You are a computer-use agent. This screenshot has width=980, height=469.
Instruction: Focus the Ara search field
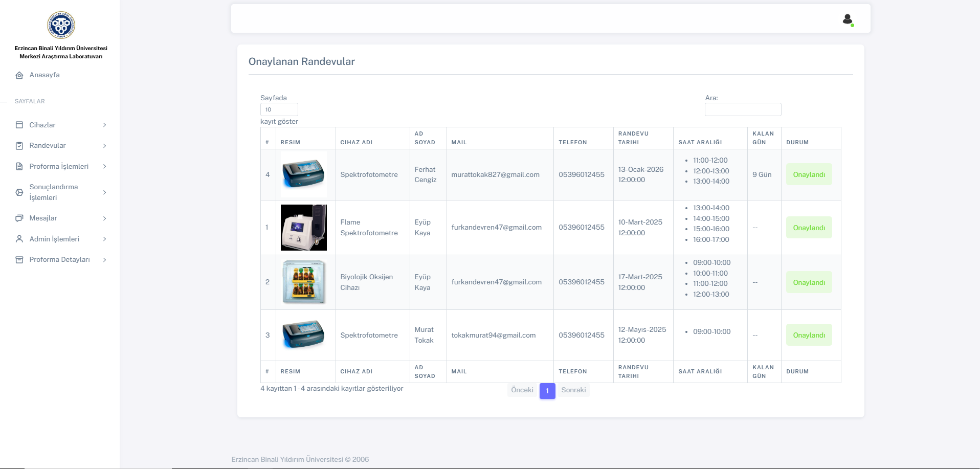pyautogui.click(x=743, y=109)
